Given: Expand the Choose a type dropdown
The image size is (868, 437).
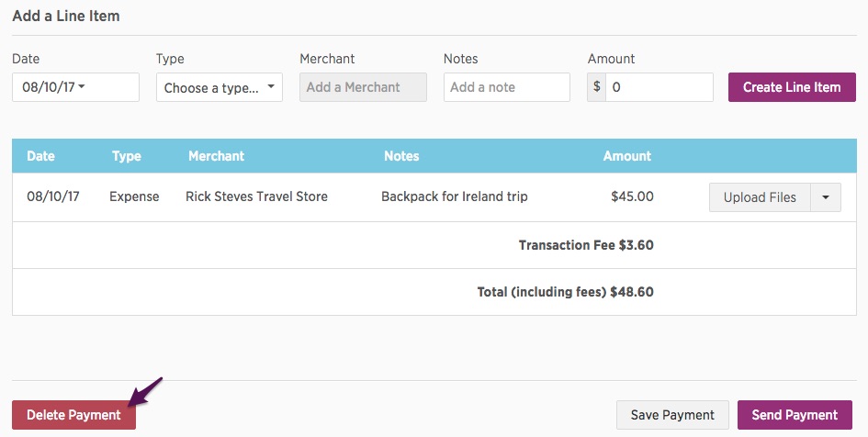Looking at the screenshot, I should click(x=220, y=87).
